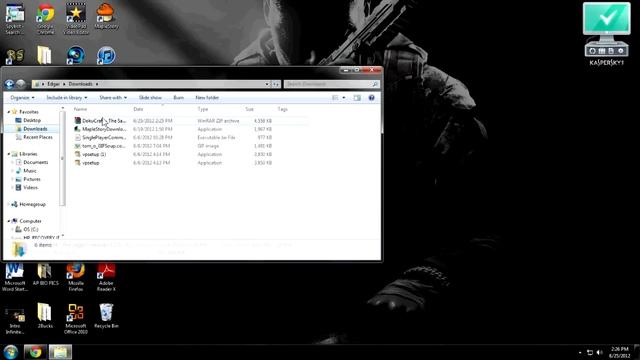640x360 pixels.
Task: Collapse the Computer tree section
Action: (9, 221)
